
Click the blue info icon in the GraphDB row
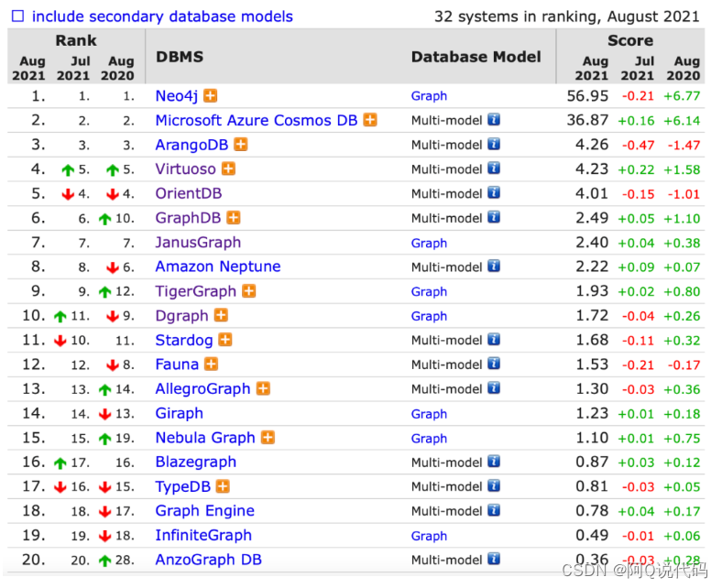pos(494,217)
